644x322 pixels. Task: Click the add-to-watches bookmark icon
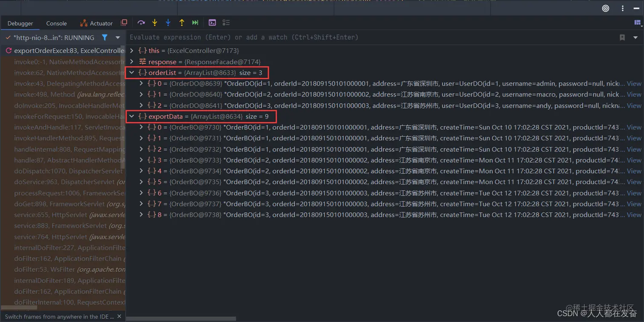pos(622,37)
